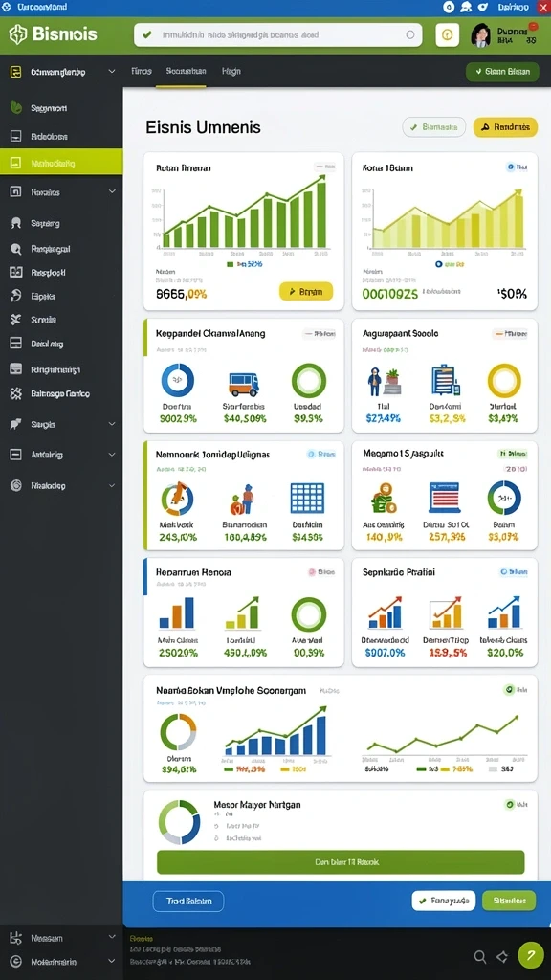The width and height of the screenshot is (551, 980).
Task: Click the Bisnois logo icon in header
Action: (18, 33)
